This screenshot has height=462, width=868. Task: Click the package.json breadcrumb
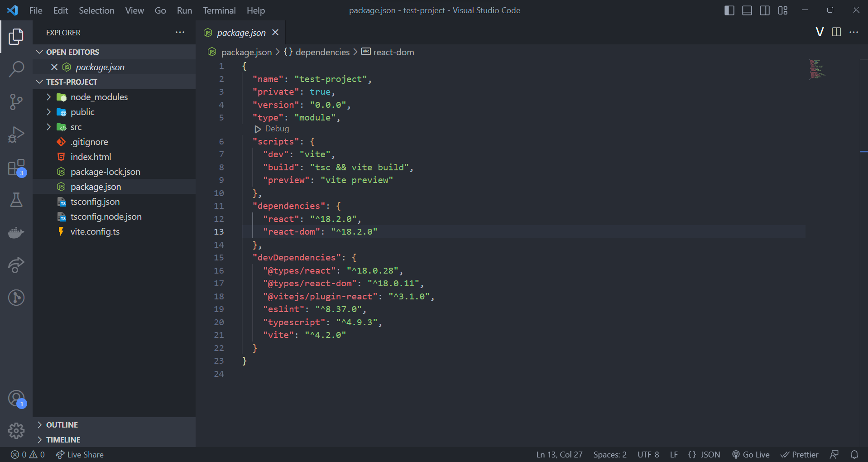point(240,52)
